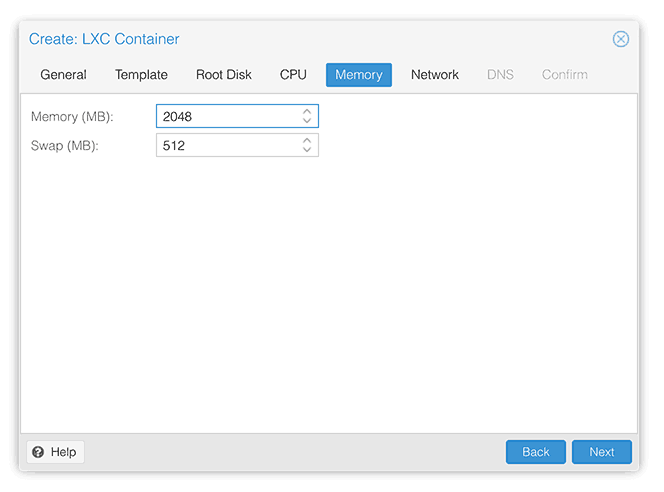Close the Create LXC Container dialog
Viewport: 664px width, 492px height.
(x=620, y=39)
